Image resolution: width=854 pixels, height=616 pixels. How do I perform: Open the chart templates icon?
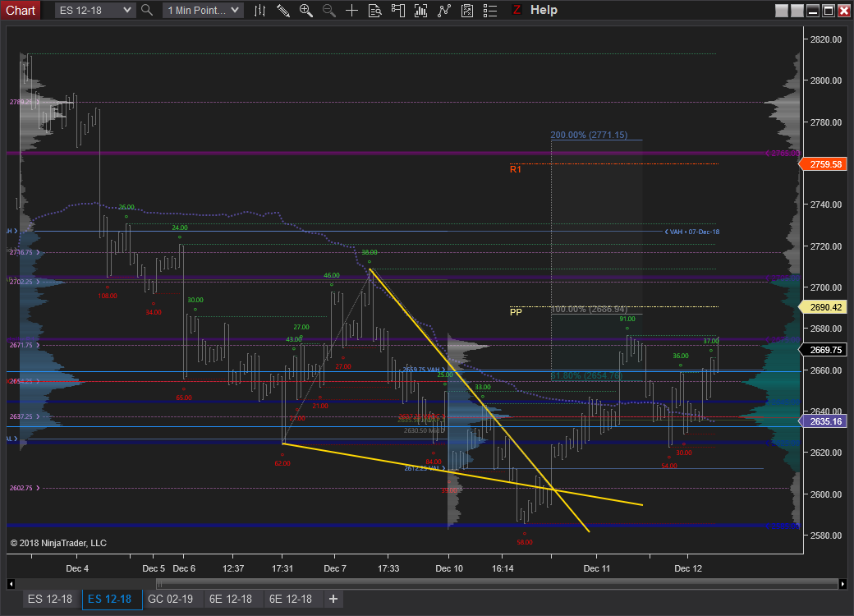[x=467, y=11]
